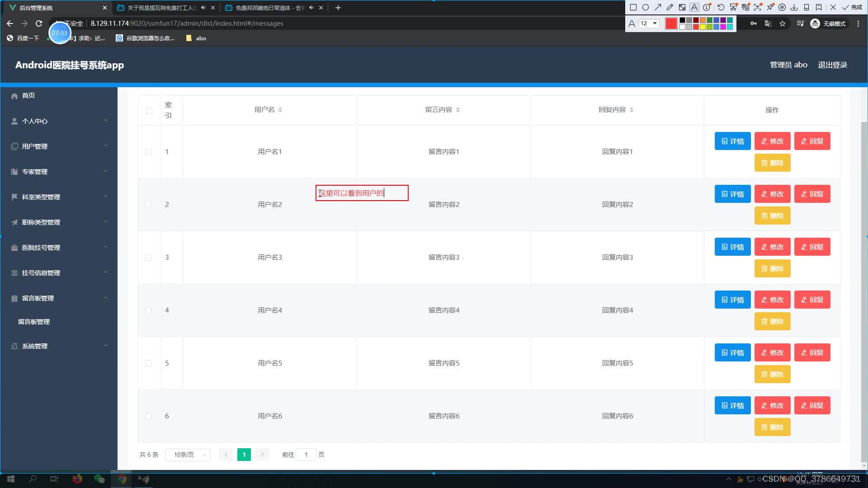Expand the 医院挂号管理 sidebar menu
Image resolution: width=868 pixels, height=488 pixels.
tap(59, 248)
